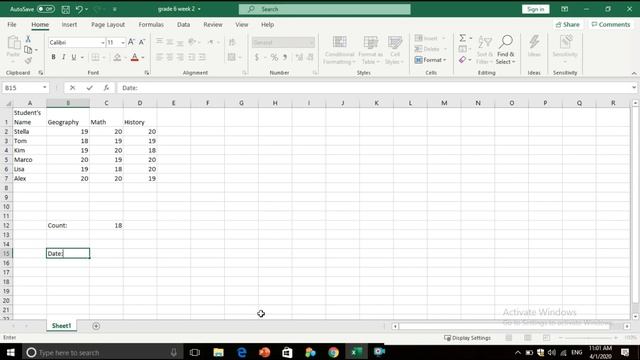Click the taskbar search box
Image resolution: width=640 pixels, height=360 pixels.
[x=102, y=352]
